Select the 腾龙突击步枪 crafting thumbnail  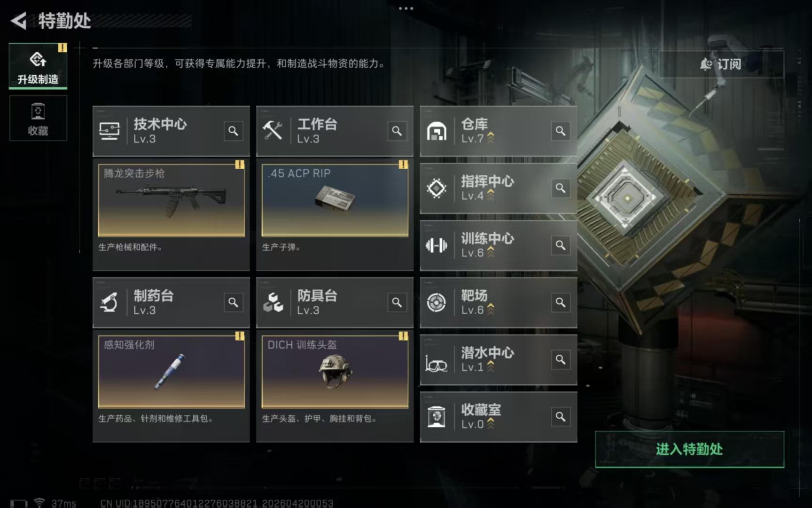[x=171, y=200]
